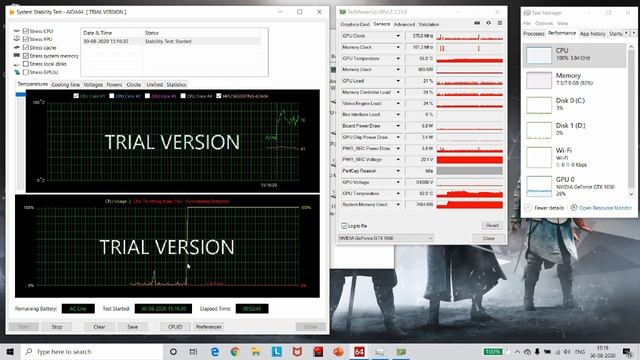The image size is (640, 360).
Task: Switch to AIDA64 via taskbar 64 icon
Action: point(359,351)
